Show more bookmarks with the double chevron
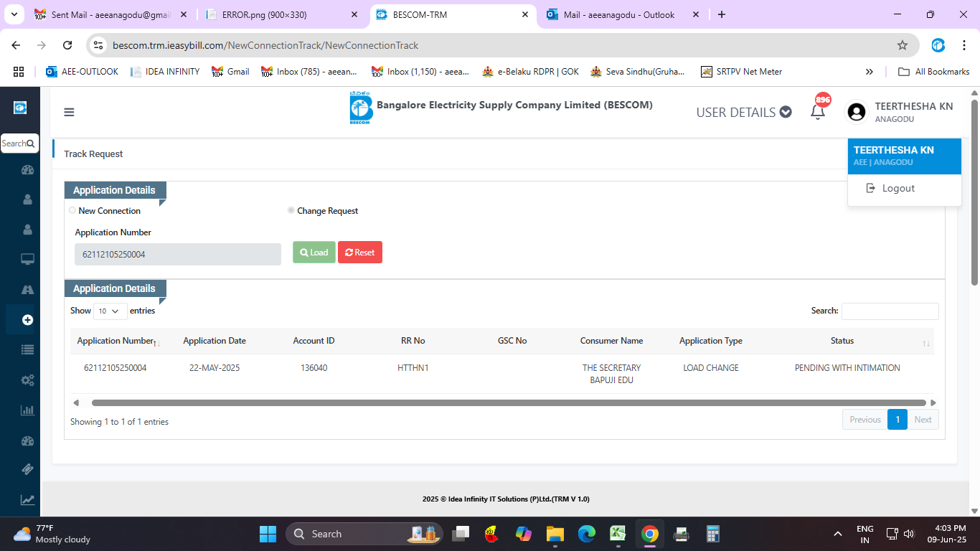This screenshot has height=551, width=980. (870, 72)
